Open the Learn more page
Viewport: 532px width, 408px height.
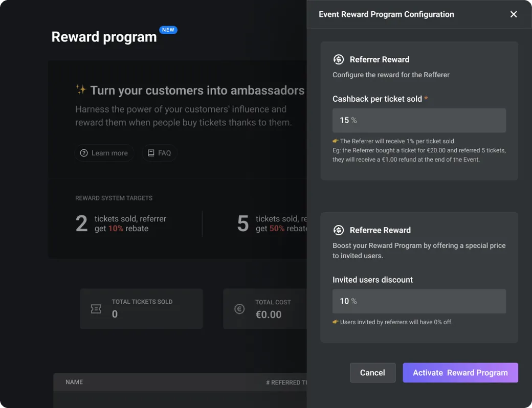(x=104, y=152)
